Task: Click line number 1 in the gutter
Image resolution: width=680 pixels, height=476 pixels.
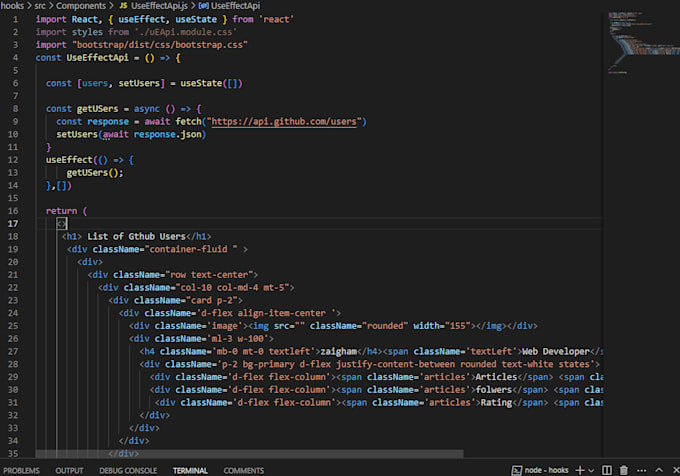Action: (x=15, y=20)
